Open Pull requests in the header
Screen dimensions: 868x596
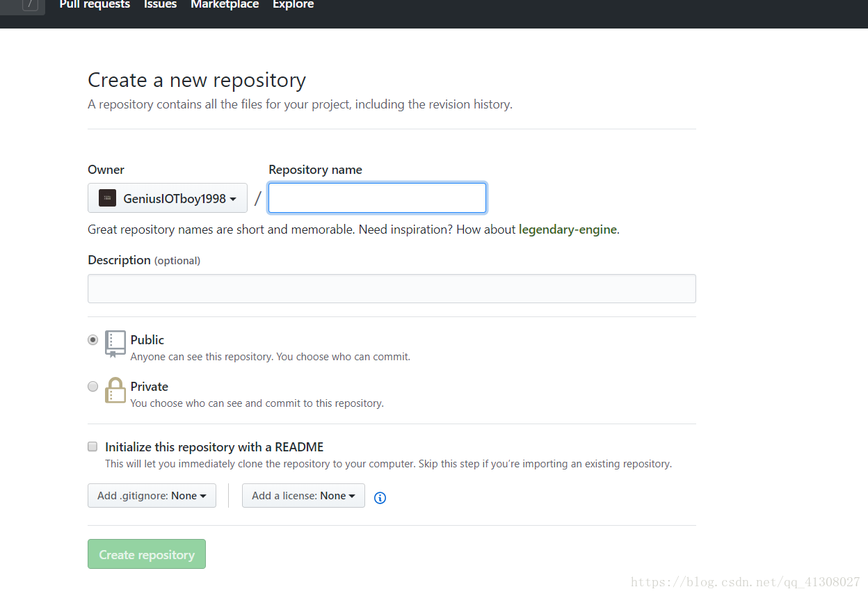[95, 5]
